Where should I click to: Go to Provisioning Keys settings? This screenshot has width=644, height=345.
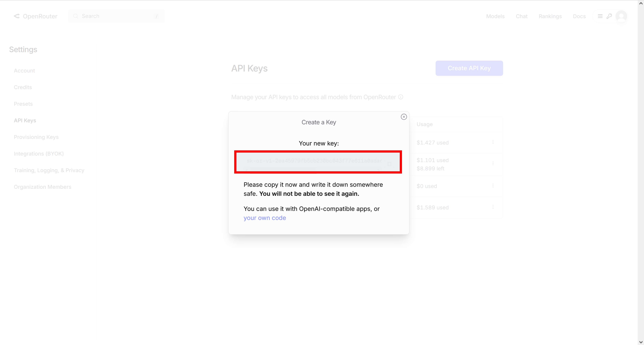[36, 137]
